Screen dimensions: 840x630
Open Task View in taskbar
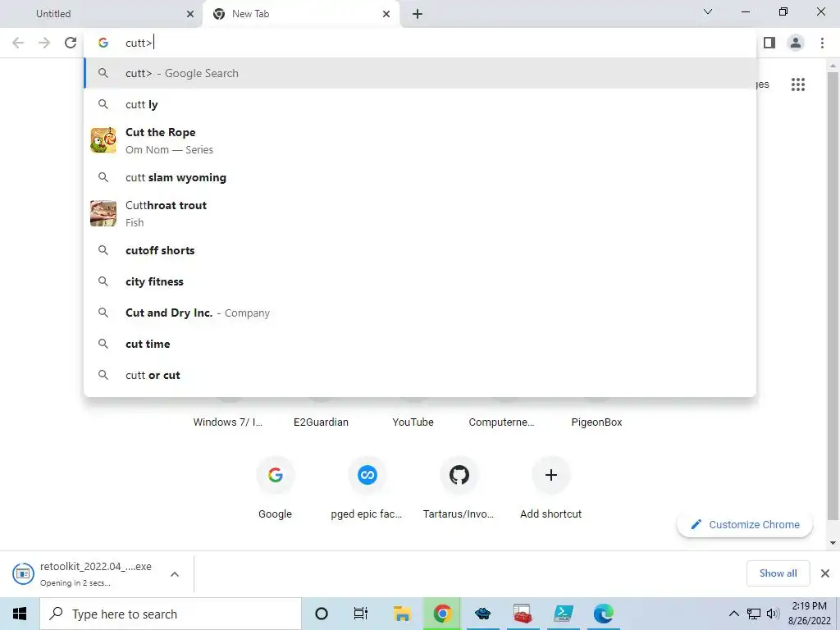click(361, 614)
